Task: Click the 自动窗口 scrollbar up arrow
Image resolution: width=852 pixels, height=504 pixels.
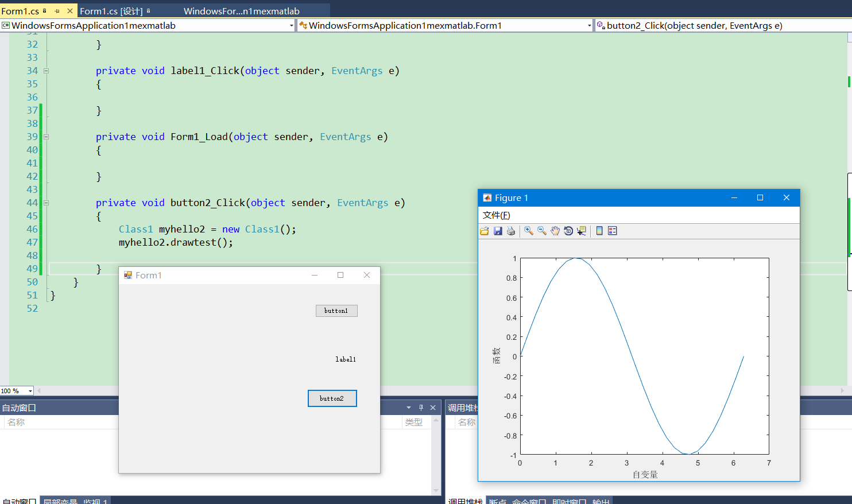Action: 436,420
